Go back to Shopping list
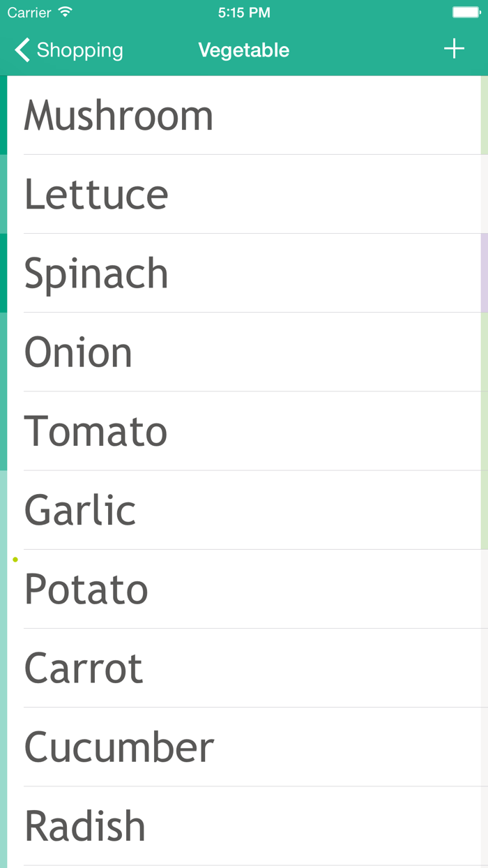 click(x=79, y=50)
